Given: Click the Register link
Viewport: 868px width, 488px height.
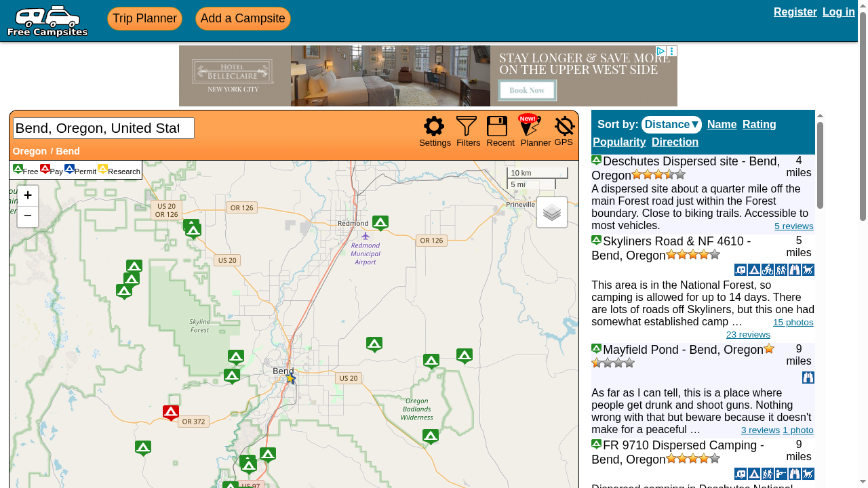Looking at the screenshot, I should coord(795,12).
